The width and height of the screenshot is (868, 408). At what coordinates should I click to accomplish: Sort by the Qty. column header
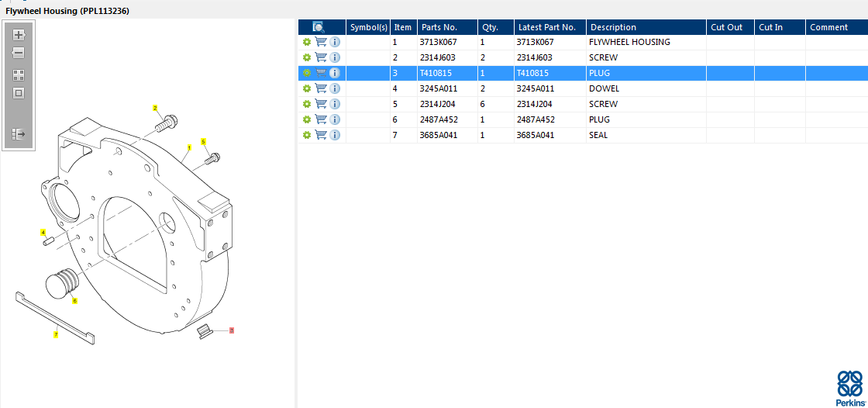496,27
